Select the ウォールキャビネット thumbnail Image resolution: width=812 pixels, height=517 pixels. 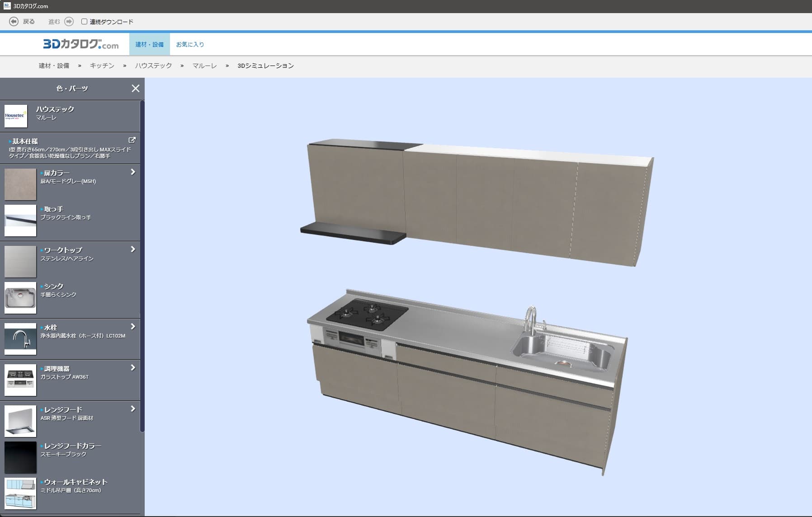pos(20,494)
